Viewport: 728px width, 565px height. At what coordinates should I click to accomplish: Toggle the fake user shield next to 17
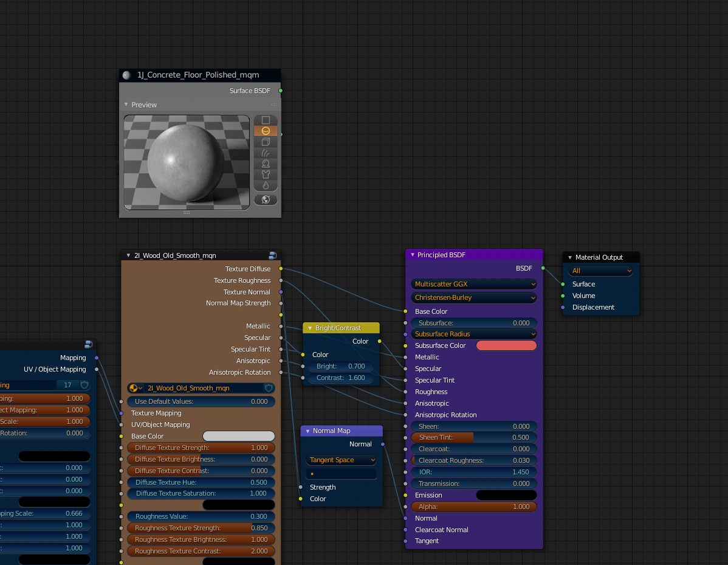click(84, 385)
